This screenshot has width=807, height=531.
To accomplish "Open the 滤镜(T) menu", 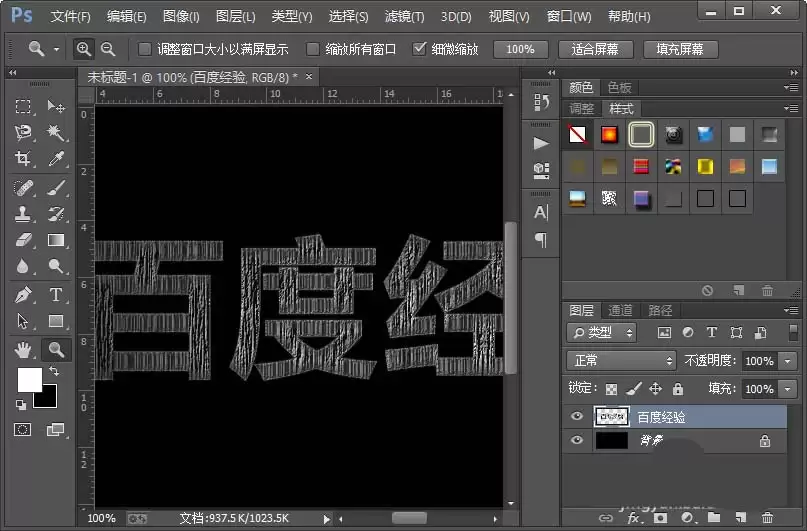I will pyautogui.click(x=405, y=16).
